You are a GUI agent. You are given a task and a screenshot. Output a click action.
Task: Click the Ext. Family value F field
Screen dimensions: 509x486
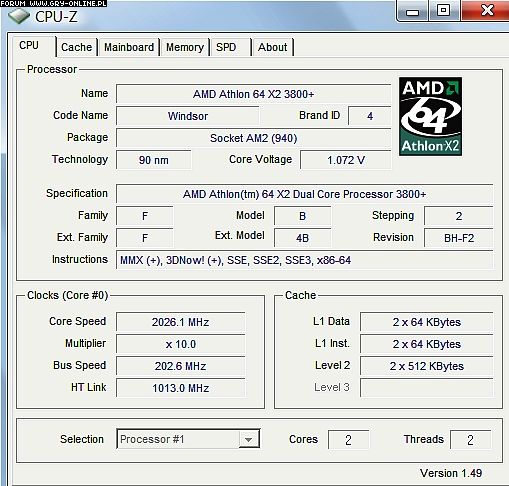145,238
